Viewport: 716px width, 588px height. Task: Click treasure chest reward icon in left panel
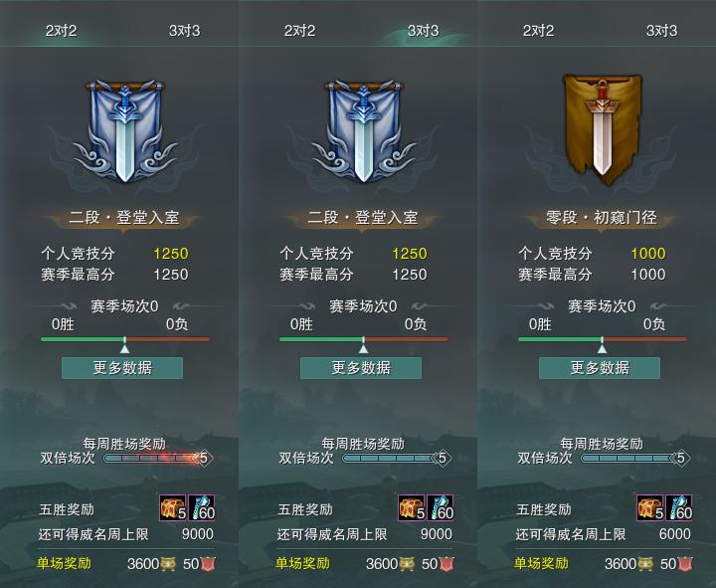[173, 507]
